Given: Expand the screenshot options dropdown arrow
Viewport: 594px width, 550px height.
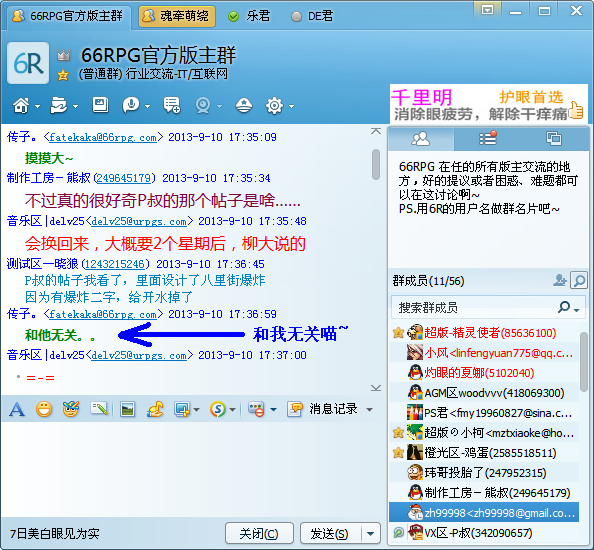Looking at the screenshot, I should [x=196, y=409].
